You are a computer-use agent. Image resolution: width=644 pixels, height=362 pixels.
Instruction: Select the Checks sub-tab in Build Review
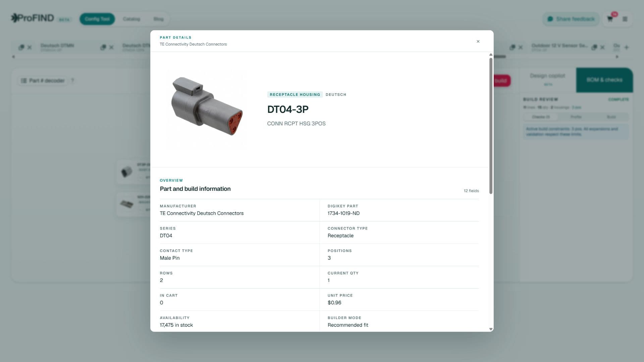pyautogui.click(x=541, y=117)
